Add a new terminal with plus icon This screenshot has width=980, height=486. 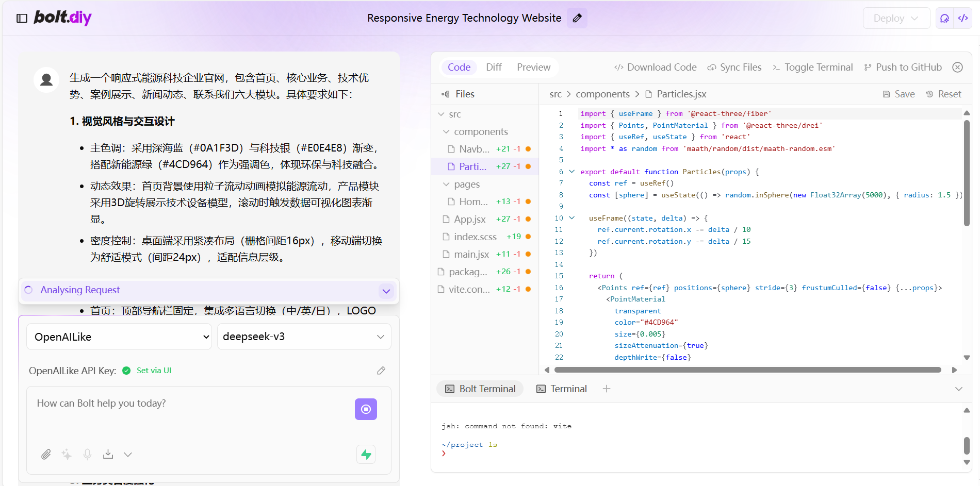(607, 389)
